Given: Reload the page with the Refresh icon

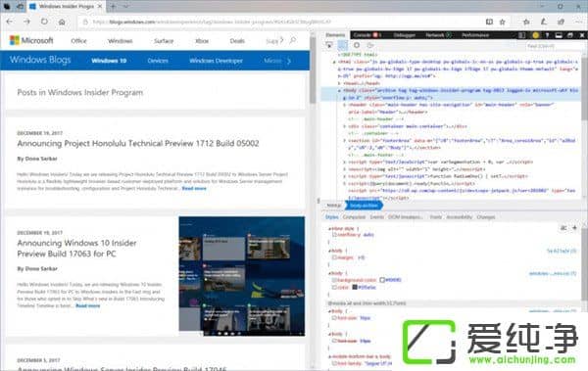Looking at the screenshot, I should coord(44,22).
